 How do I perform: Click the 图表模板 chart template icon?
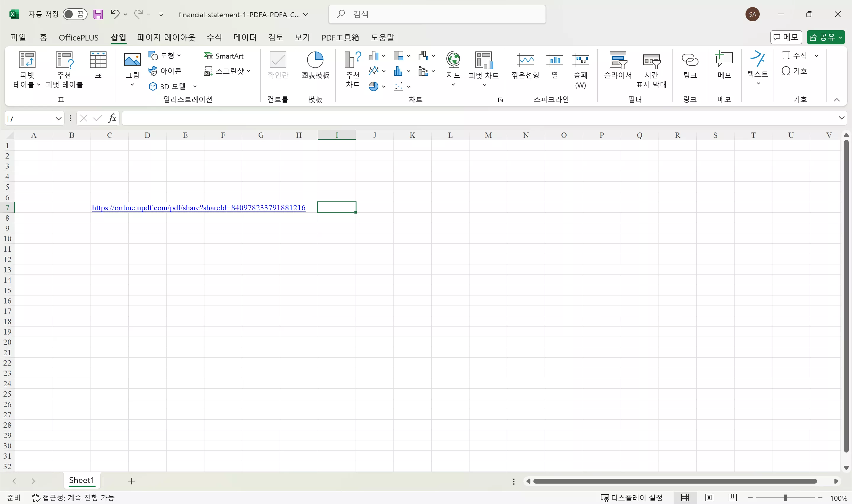tap(315, 65)
